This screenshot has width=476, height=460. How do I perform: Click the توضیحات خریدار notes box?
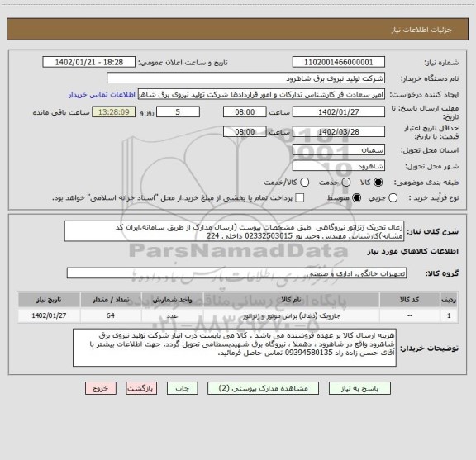235,348
